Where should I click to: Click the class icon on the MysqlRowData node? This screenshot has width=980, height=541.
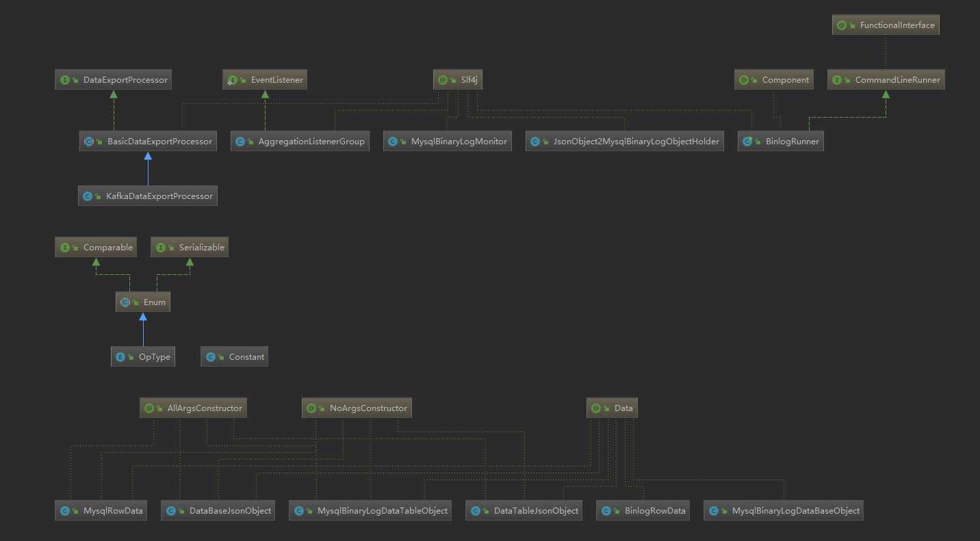(x=65, y=511)
